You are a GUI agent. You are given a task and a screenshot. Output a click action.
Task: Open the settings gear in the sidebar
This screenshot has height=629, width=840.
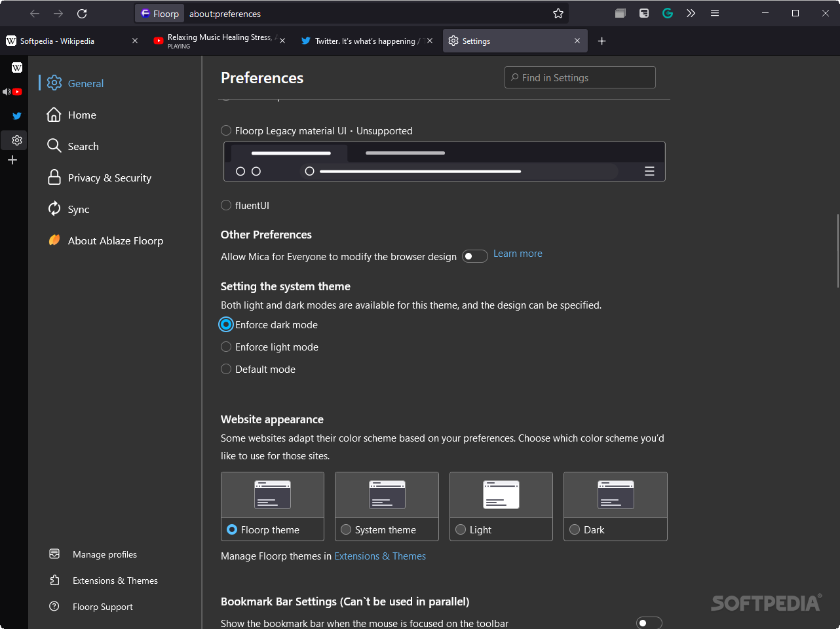(17, 140)
